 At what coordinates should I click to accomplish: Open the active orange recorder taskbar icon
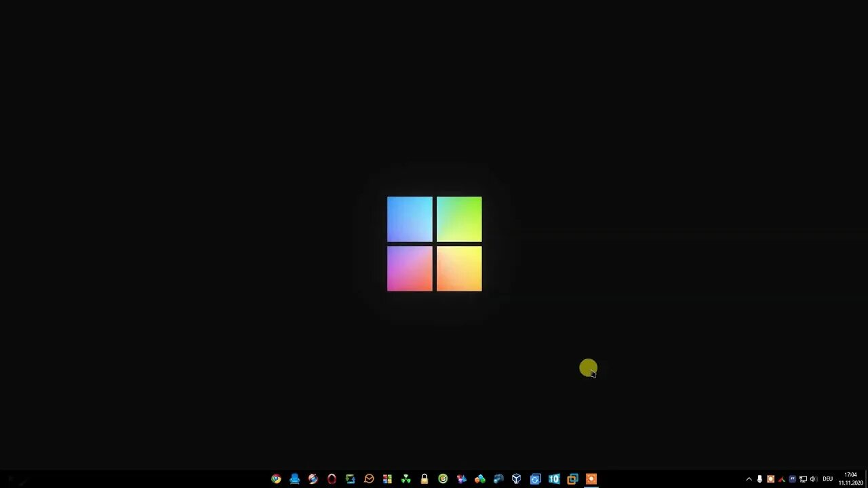click(x=591, y=479)
